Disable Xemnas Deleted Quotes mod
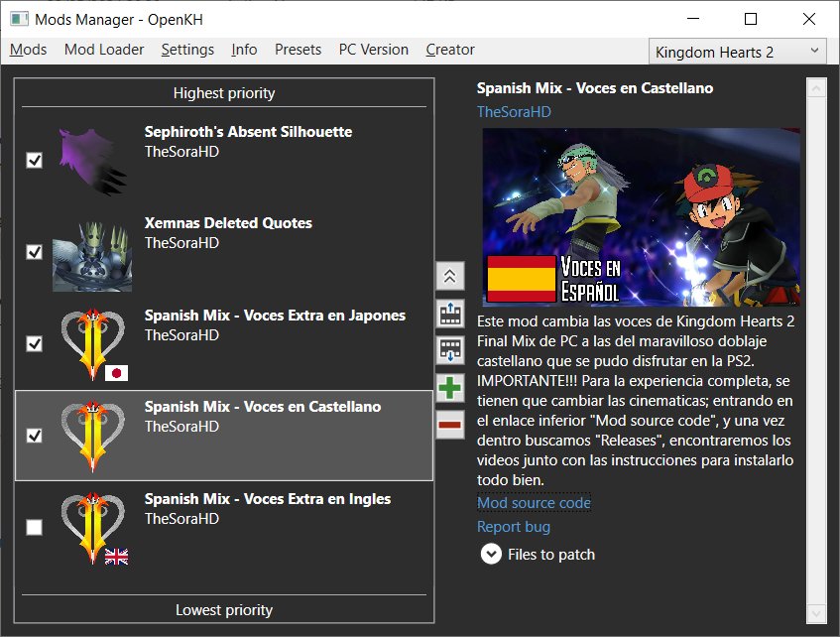Image resolution: width=840 pixels, height=637 pixels. [x=35, y=251]
